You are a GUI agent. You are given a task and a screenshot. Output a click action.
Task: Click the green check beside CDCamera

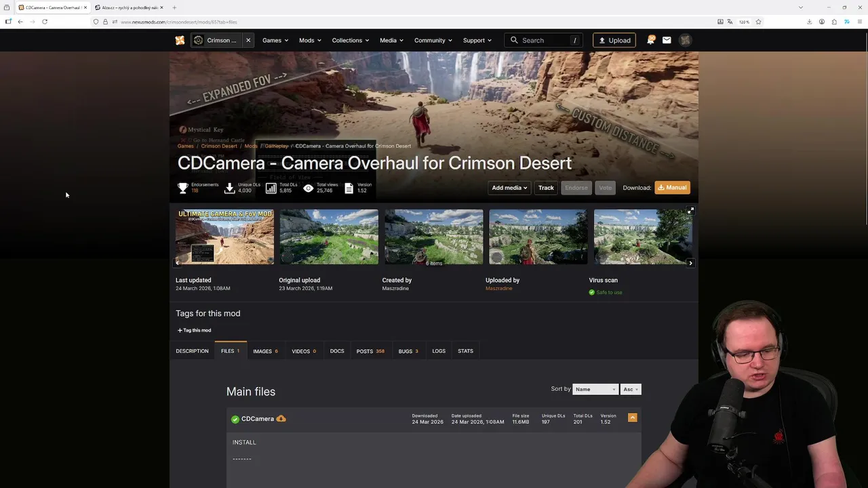tap(235, 420)
